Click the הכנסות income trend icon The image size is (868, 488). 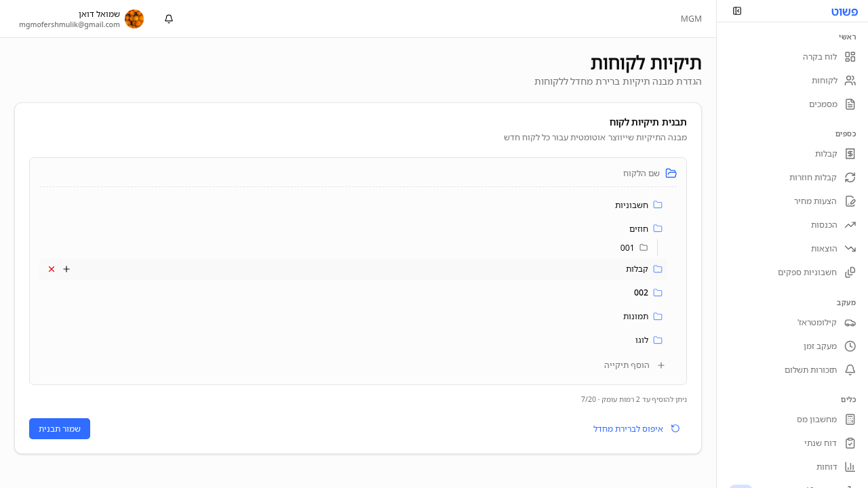click(x=850, y=224)
